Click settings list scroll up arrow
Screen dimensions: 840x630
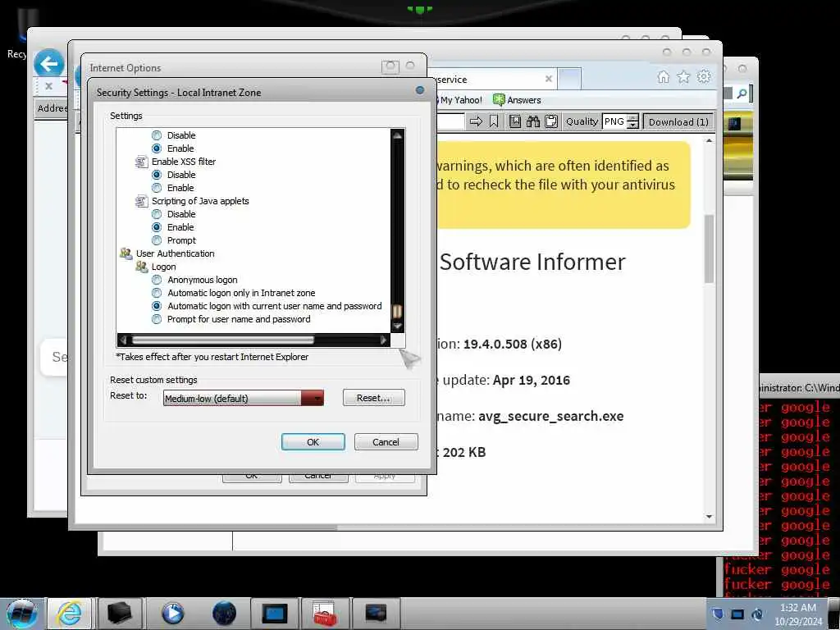398,135
